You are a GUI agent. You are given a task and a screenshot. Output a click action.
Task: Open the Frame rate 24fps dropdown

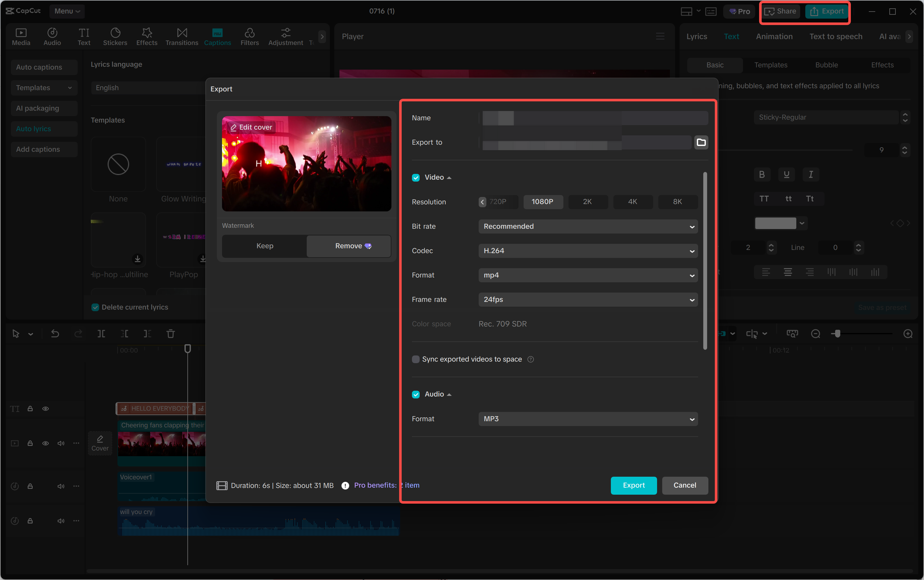(588, 300)
